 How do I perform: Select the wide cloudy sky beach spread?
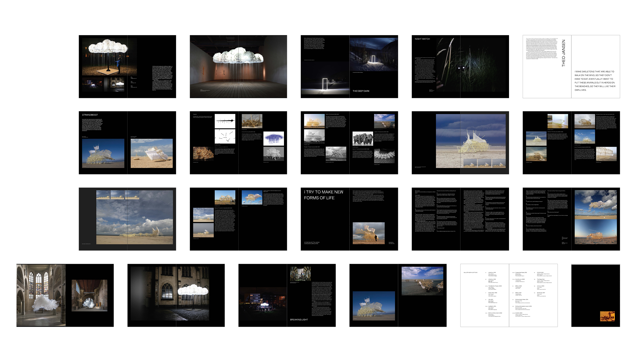tap(127, 219)
